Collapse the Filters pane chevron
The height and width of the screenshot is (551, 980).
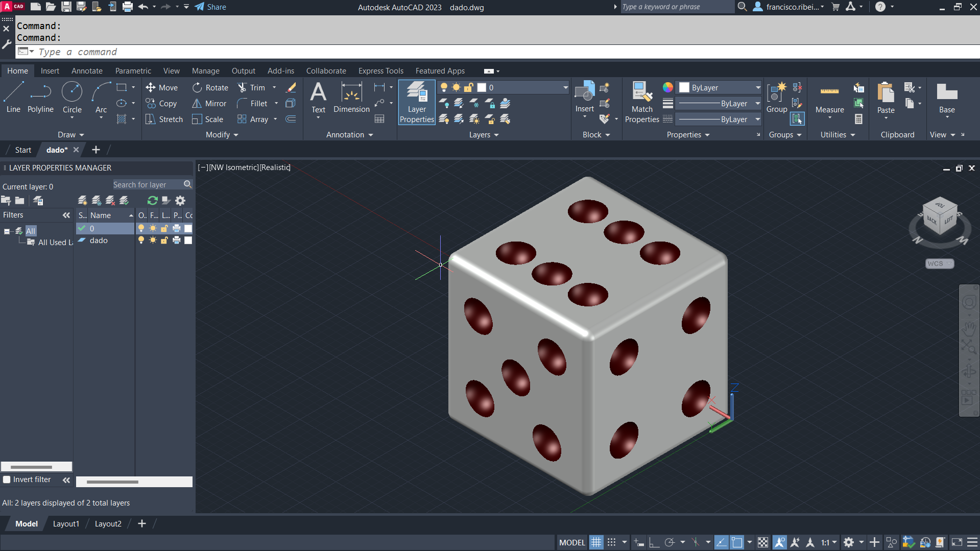pyautogui.click(x=66, y=215)
